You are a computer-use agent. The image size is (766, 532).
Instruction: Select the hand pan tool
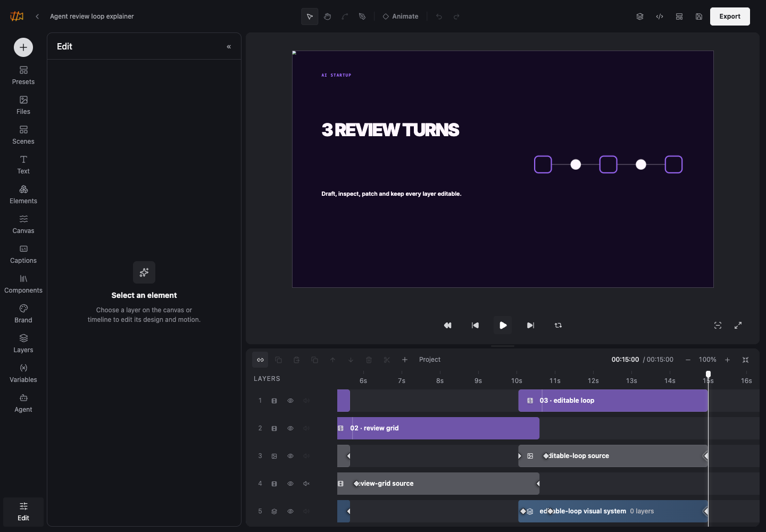point(328,16)
